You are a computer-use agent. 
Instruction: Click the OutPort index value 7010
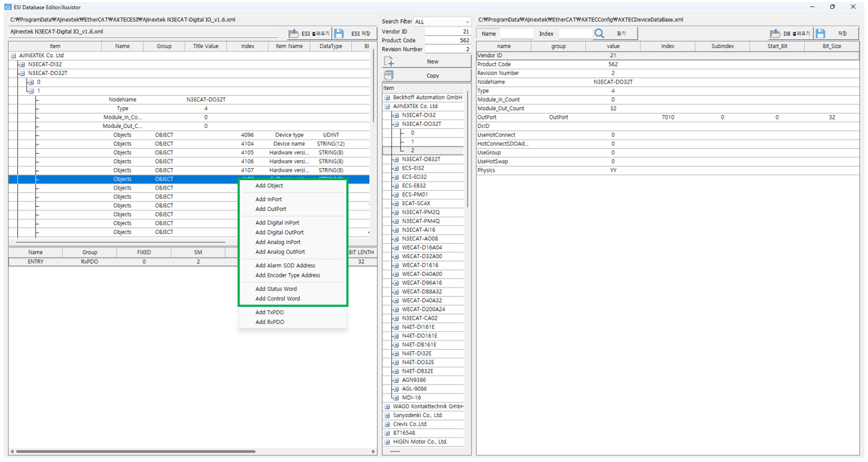click(668, 117)
